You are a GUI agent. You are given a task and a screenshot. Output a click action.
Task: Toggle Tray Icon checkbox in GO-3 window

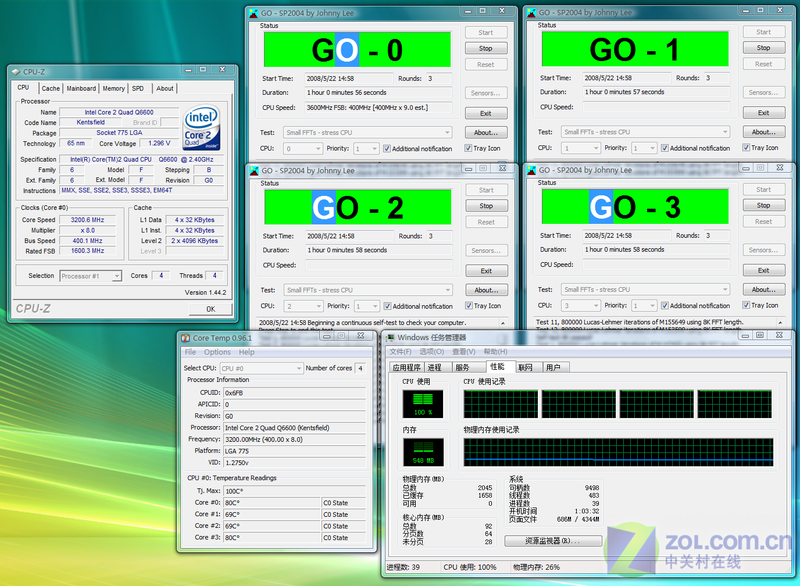746,305
